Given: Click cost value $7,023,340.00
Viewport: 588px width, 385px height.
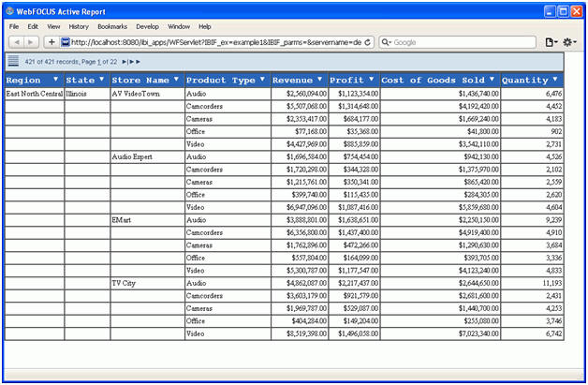Looking at the screenshot, I should [x=478, y=333].
